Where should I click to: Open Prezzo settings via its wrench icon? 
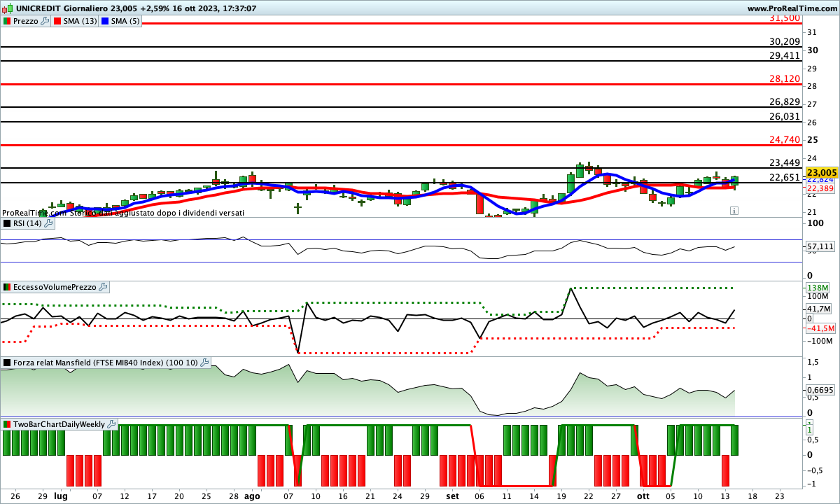click(45, 21)
